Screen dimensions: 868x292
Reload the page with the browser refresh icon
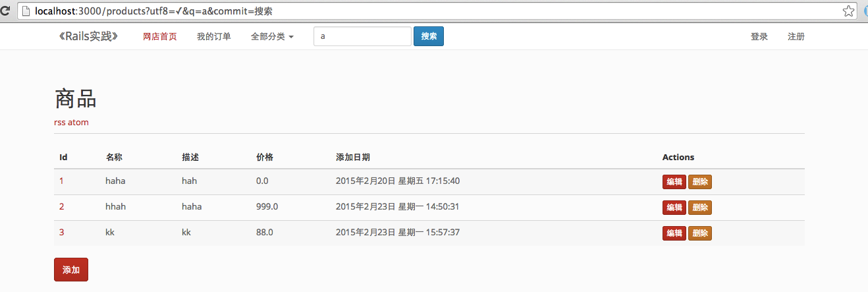point(6,11)
